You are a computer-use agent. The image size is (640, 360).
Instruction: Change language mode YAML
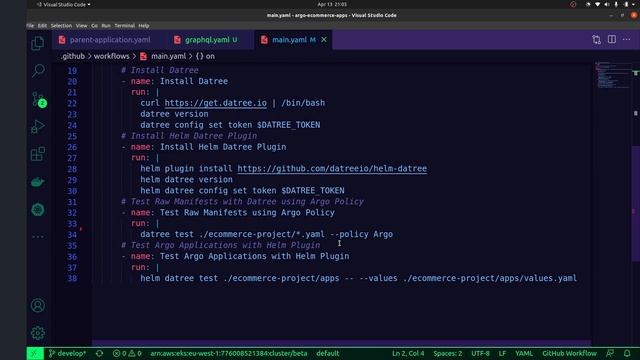524,353
